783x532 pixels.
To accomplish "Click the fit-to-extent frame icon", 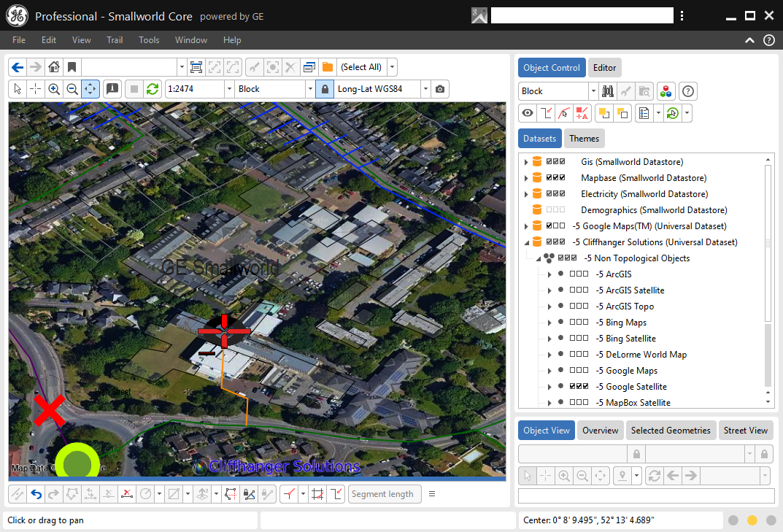I will point(196,67).
